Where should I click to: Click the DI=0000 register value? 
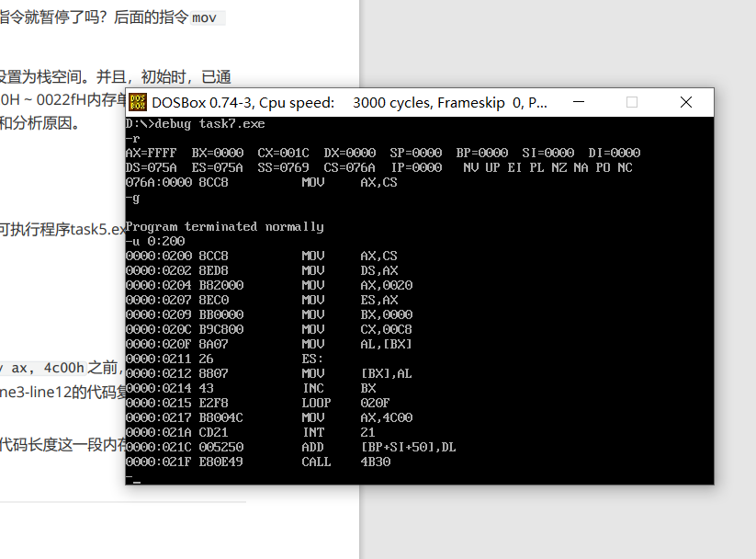click(x=615, y=153)
